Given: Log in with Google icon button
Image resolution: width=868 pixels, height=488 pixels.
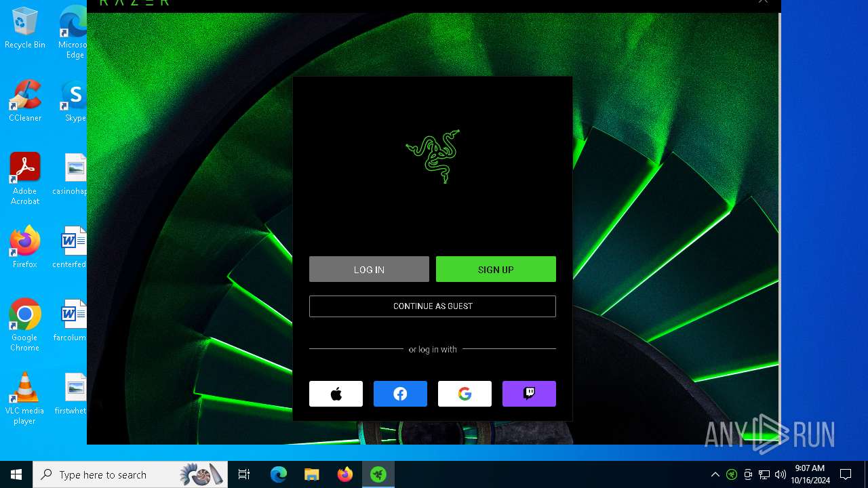Looking at the screenshot, I should [465, 394].
